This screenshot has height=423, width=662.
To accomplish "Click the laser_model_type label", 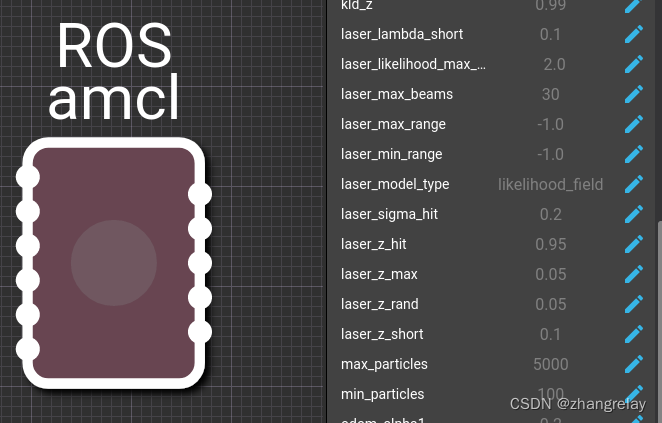I will [x=395, y=184].
